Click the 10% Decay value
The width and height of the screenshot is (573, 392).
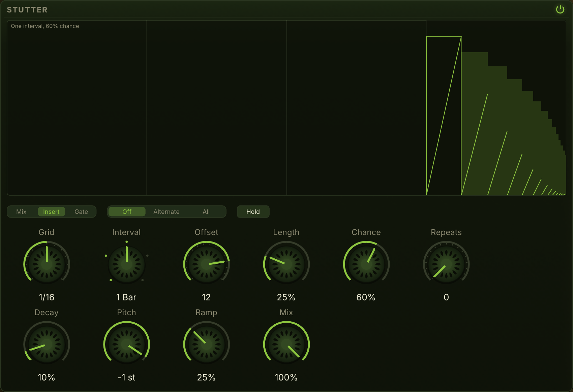pos(47,377)
